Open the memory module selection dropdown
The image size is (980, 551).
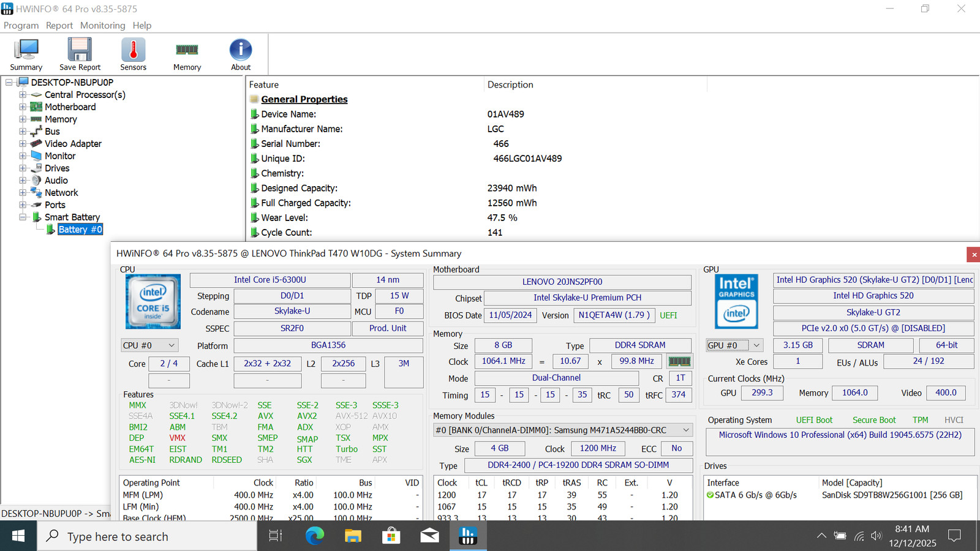click(563, 430)
